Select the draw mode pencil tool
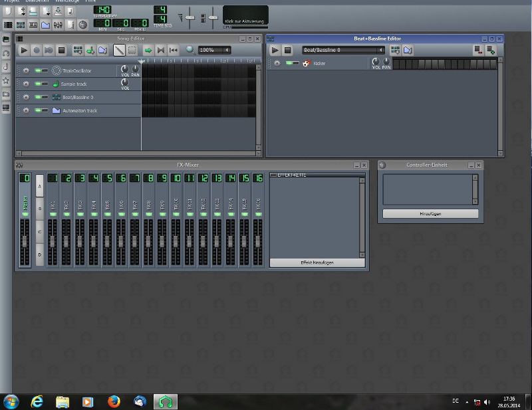 coord(119,50)
